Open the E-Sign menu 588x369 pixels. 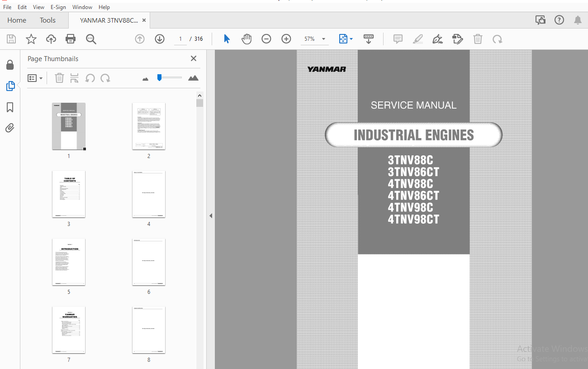coord(58,7)
